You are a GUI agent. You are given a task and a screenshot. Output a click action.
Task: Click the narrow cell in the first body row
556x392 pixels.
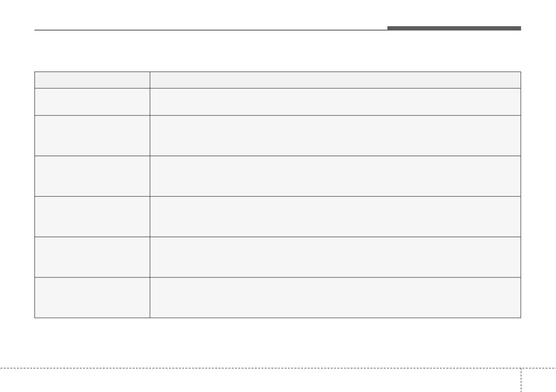(92, 102)
